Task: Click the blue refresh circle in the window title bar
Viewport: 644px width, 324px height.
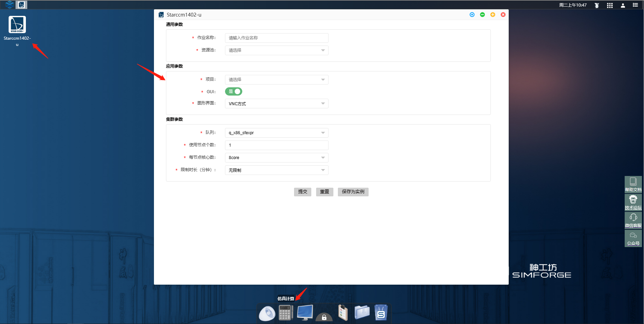Action: (472, 14)
